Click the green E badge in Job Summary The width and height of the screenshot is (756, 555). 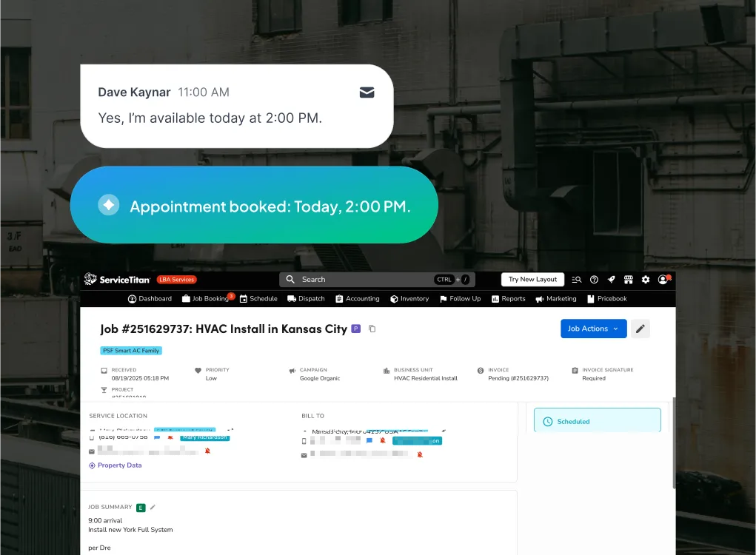(x=141, y=508)
